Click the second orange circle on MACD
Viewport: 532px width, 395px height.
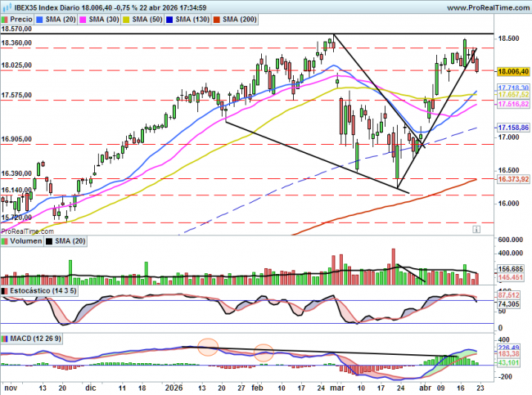click(x=264, y=352)
